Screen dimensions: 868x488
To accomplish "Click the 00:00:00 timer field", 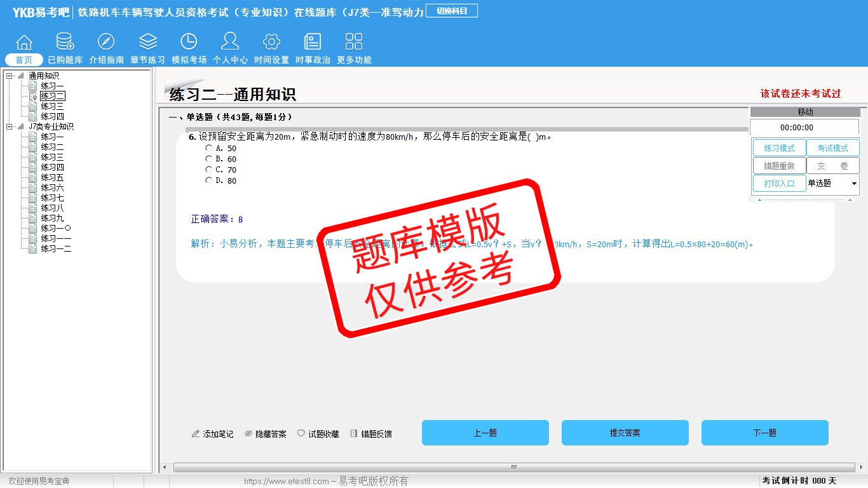I will [804, 127].
